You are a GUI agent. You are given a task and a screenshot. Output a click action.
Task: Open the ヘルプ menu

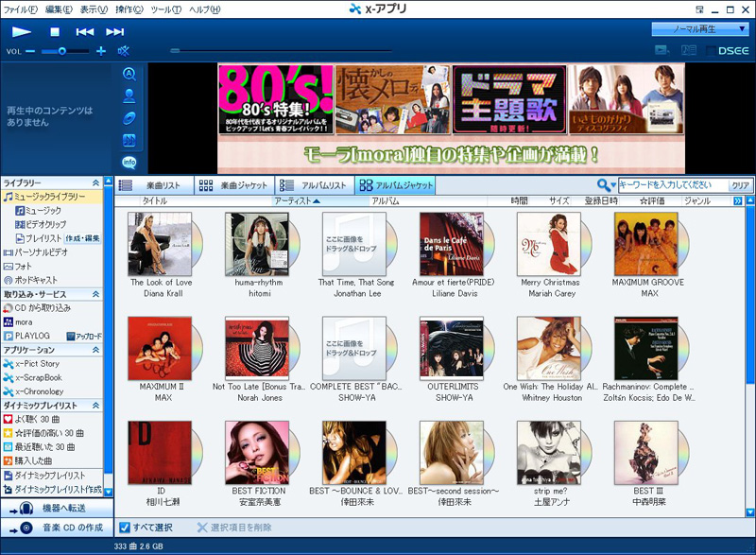204,9
